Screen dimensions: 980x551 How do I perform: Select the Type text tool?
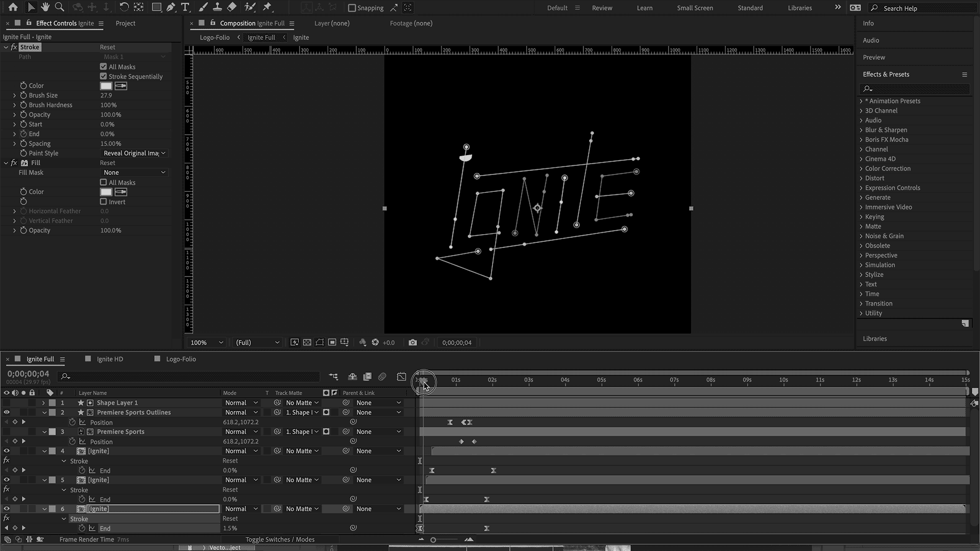(x=185, y=7)
